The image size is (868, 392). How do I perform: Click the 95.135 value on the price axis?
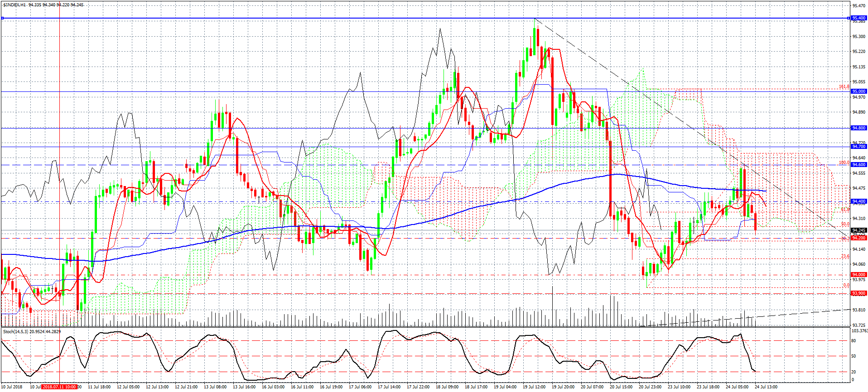(858, 67)
